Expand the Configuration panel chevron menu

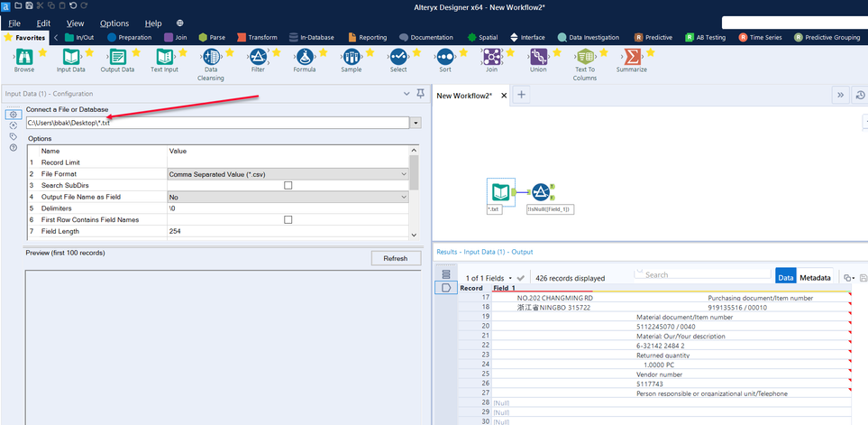(x=407, y=94)
